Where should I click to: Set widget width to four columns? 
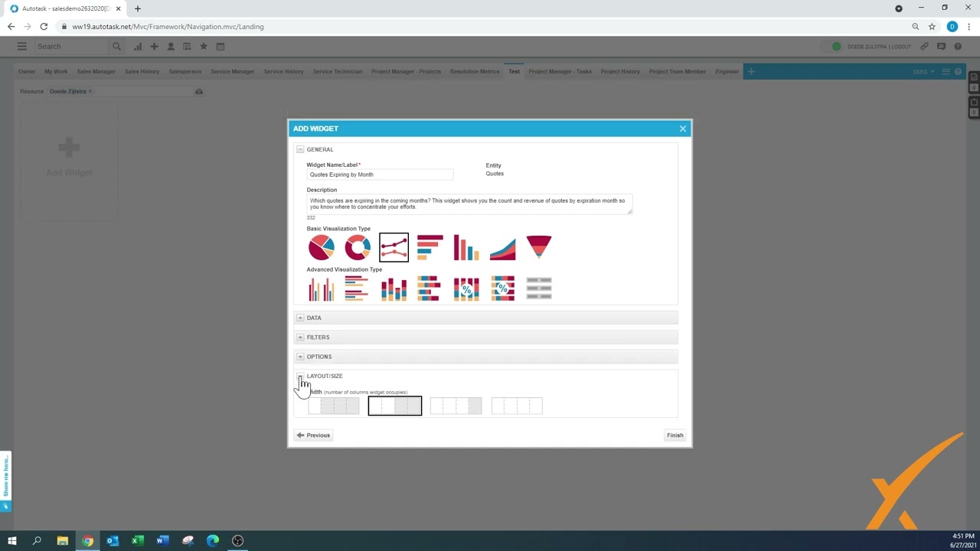tap(517, 406)
